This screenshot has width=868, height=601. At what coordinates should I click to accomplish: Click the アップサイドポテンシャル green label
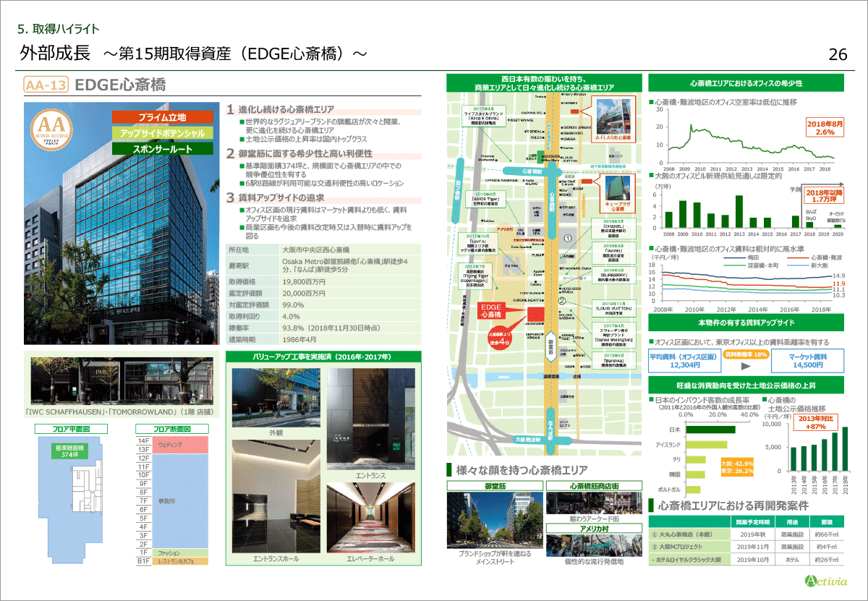(x=163, y=133)
